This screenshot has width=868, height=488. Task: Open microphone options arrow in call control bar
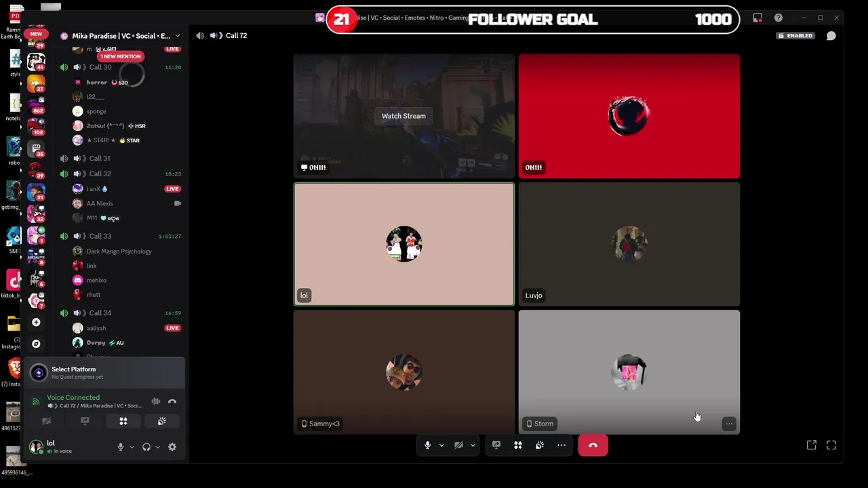[x=441, y=445]
